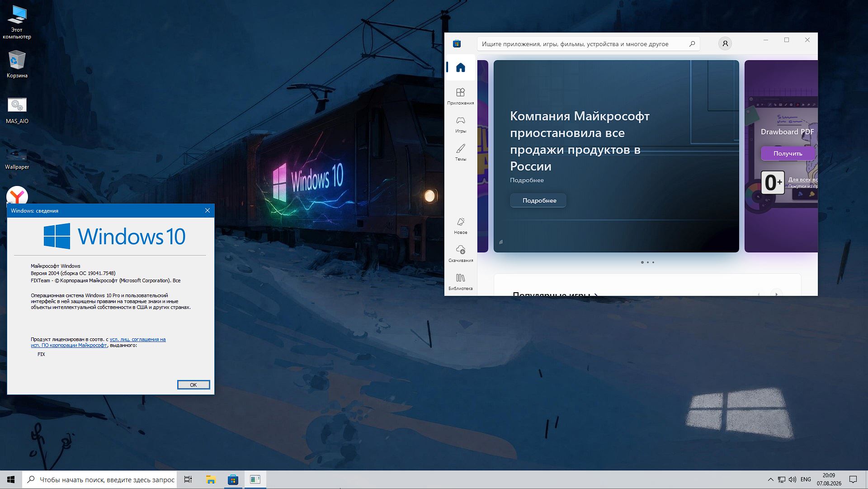Open the notification center icon
The image size is (868, 489).
(853, 480)
